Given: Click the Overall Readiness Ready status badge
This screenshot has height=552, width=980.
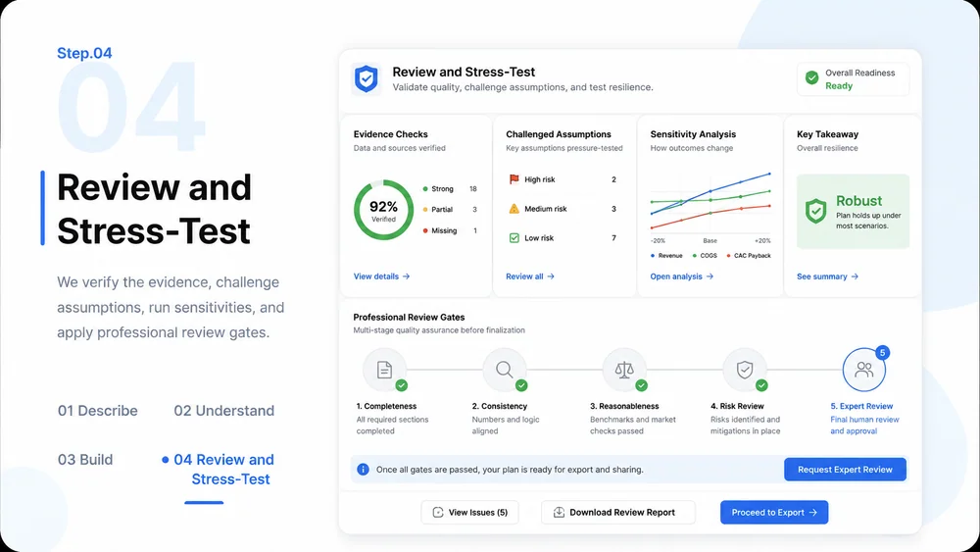Looking at the screenshot, I should tap(854, 79).
